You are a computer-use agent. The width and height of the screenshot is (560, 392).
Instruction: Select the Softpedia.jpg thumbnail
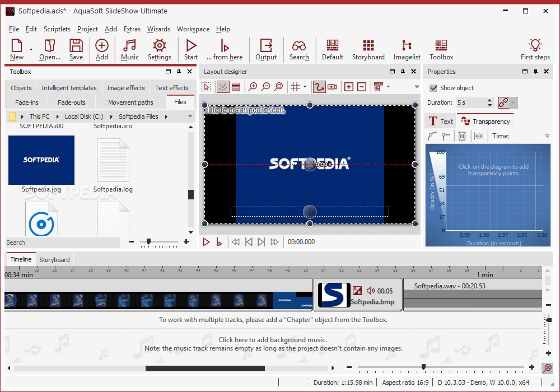(x=41, y=160)
